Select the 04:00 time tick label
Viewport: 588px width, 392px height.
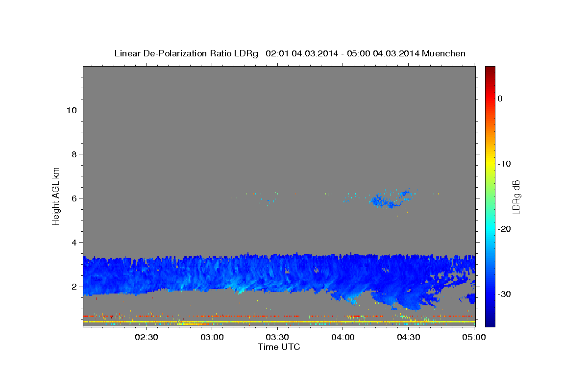pyautogui.click(x=343, y=337)
